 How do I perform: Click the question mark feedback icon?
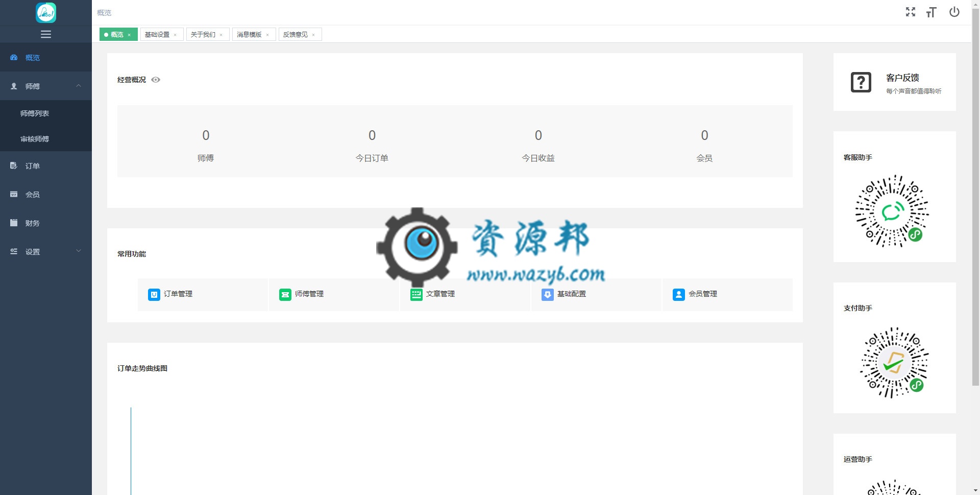pyautogui.click(x=861, y=82)
